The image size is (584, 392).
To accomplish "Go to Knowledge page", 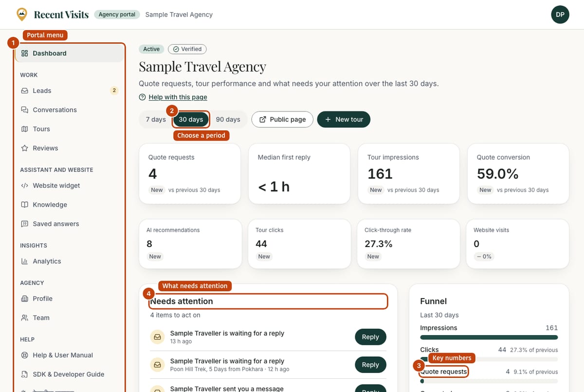I will click(x=69, y=205).
